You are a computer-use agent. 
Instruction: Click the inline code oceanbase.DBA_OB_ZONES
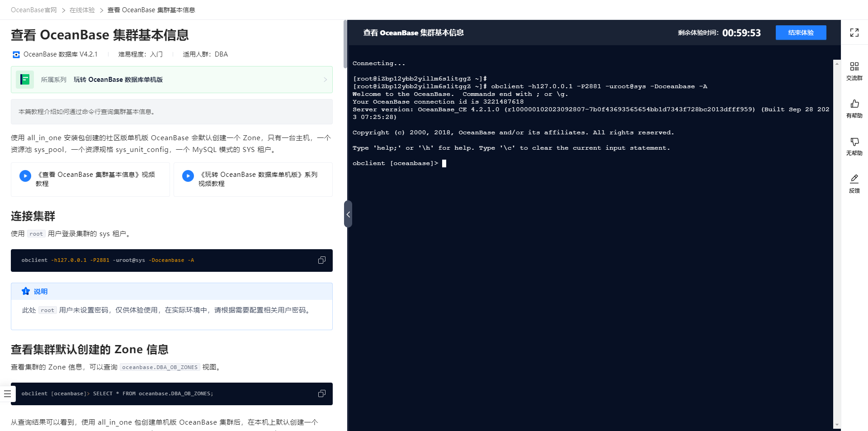click(160, 367)
